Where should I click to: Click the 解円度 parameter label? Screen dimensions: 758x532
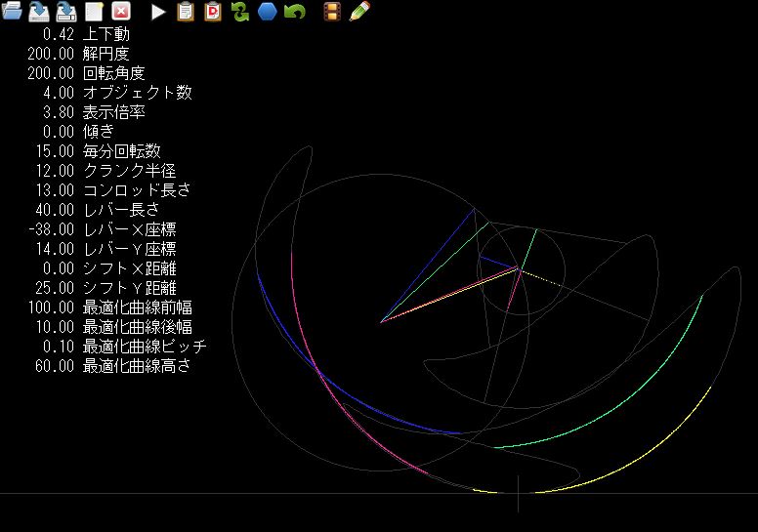[x=106, y=54]
